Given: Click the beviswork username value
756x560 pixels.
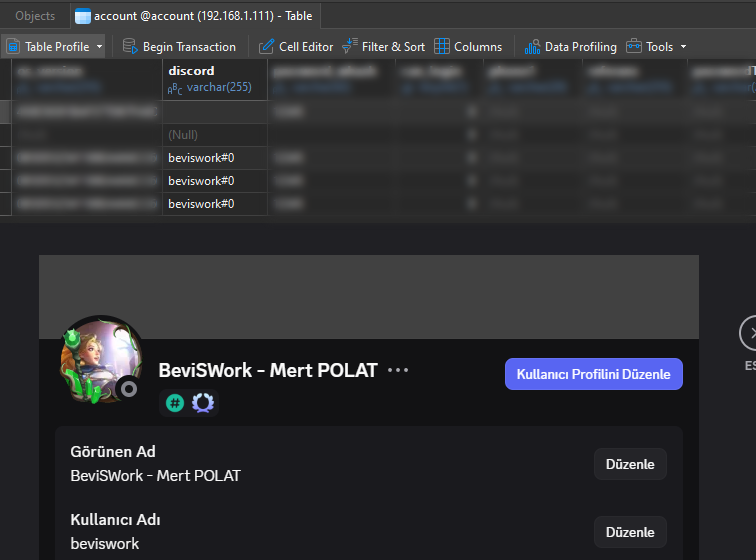Looking at the screenshot, I should pyautogui.click(x=105, y=544).
